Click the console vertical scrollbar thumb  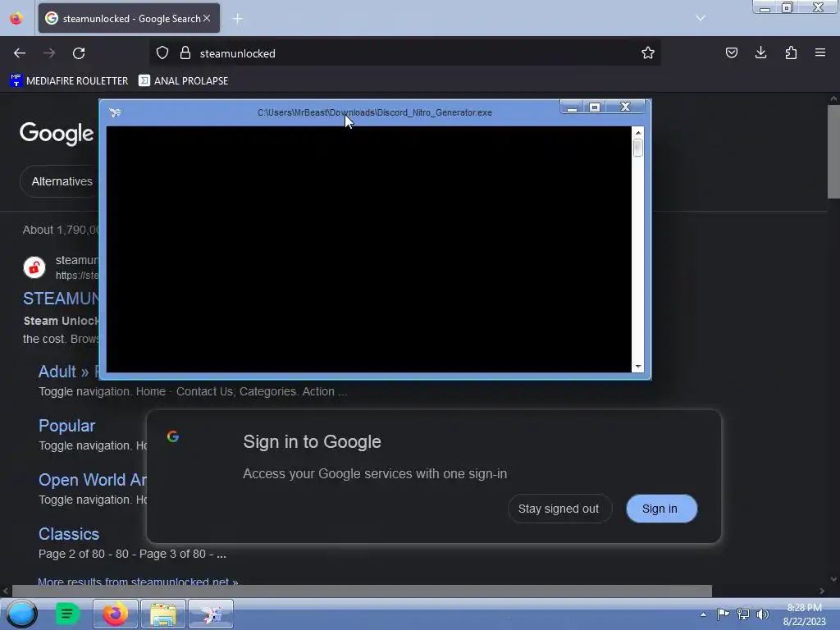pyautogui.click(x=638, y=148)
